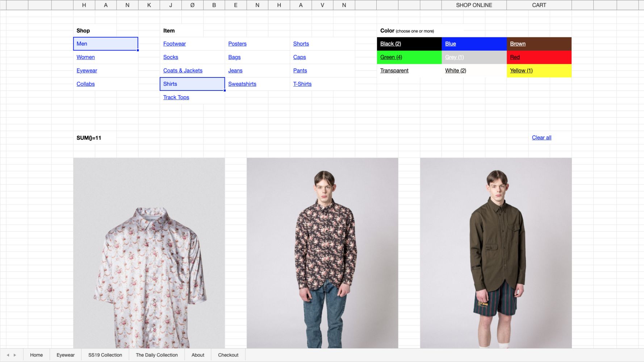Click the Ø letter in the logo header

[192, 5]
